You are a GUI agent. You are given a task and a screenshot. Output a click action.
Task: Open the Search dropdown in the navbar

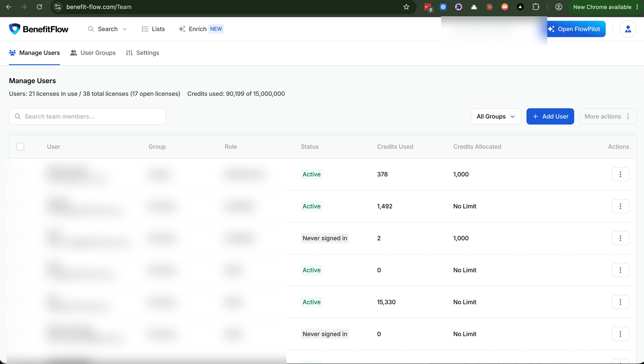click(107, 29)
